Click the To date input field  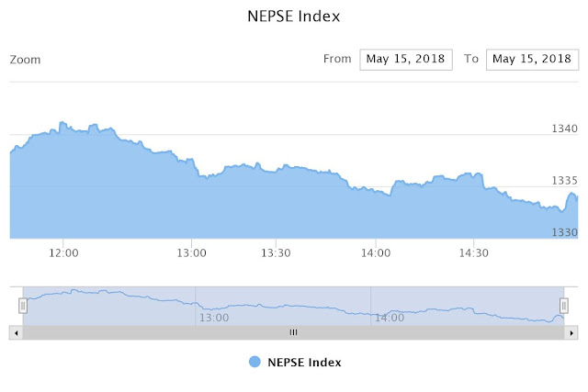click(532, 59)
